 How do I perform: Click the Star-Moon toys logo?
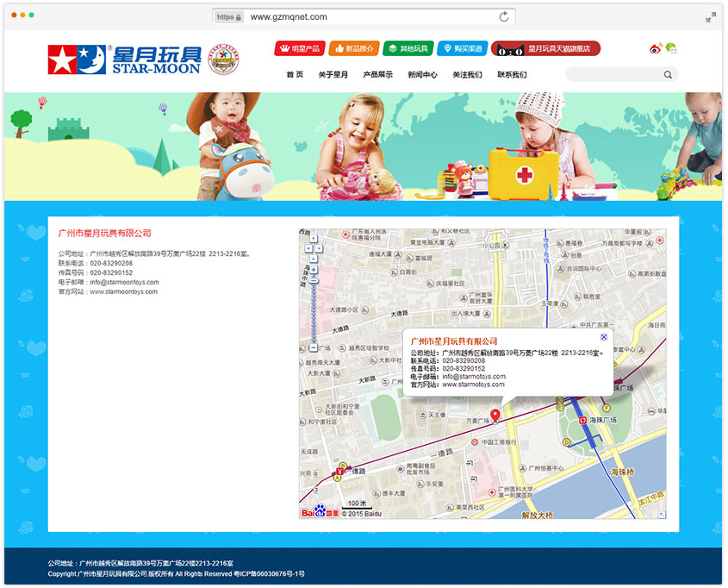[x=124, y=59]
